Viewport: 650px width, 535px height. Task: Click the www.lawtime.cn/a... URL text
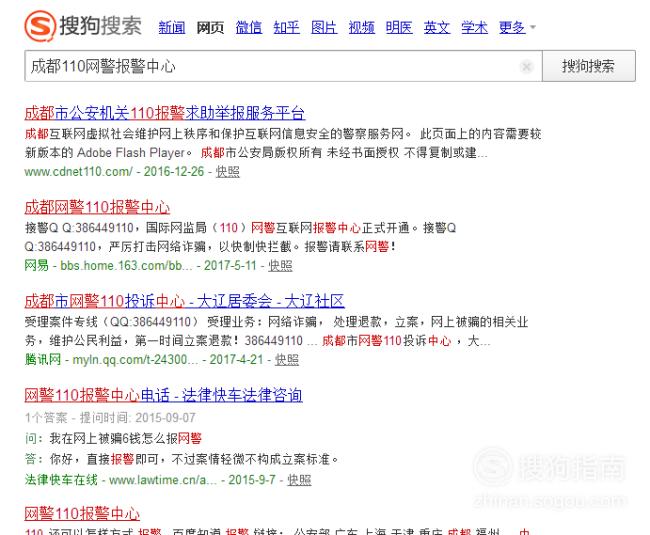pos(163,480)
